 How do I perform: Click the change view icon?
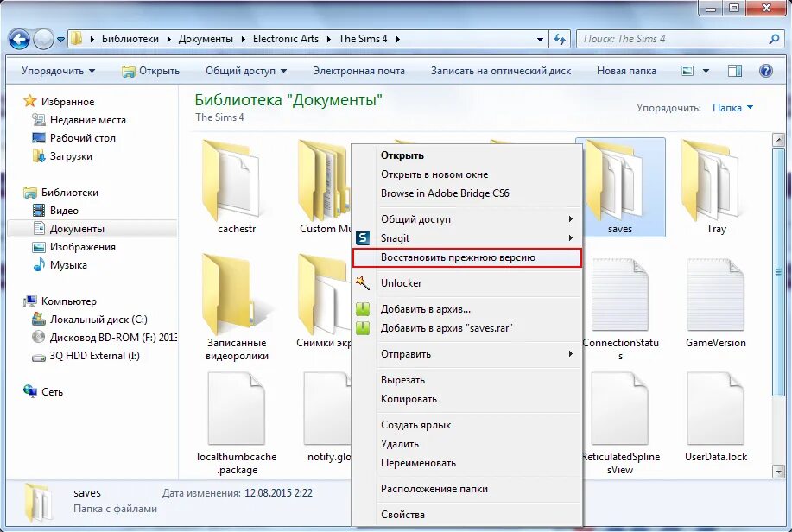click(687, 71)
